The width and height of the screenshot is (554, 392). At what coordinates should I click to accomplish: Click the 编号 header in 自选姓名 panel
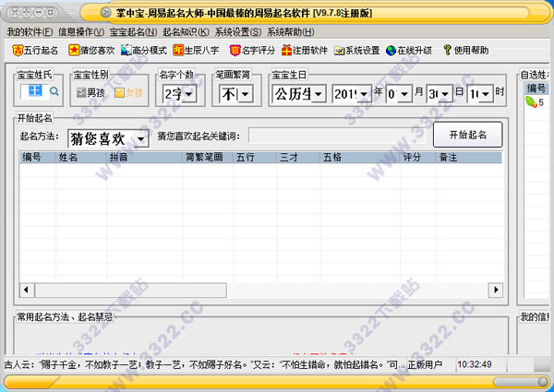click(x=536, y=89)
